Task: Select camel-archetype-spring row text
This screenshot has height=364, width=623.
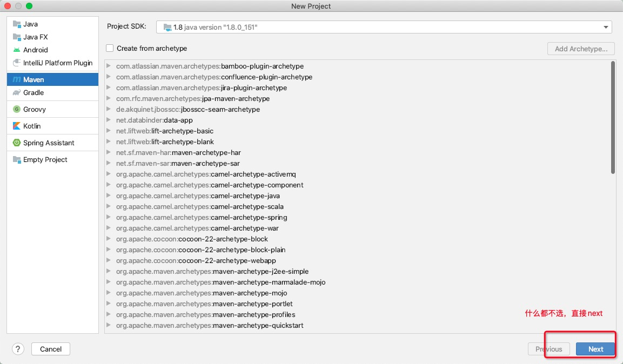Action: coord(202,217)
